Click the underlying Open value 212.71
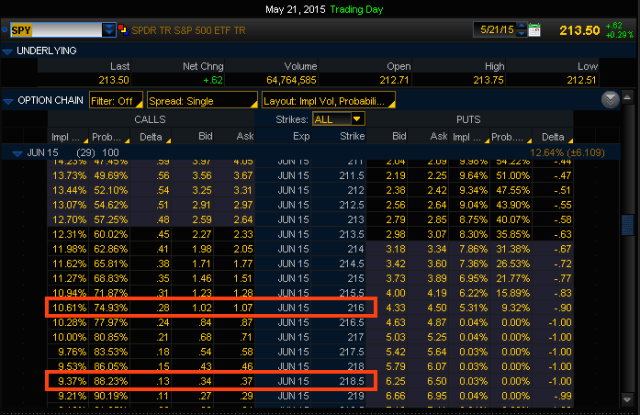Viewport: 640px width, 415px height. (394, 80)
